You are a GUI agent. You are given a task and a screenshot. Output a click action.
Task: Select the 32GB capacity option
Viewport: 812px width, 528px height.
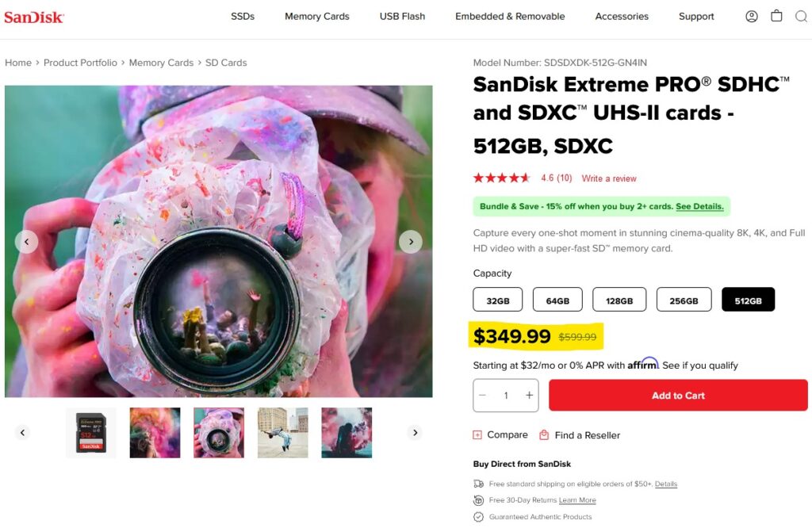point(498,300)
